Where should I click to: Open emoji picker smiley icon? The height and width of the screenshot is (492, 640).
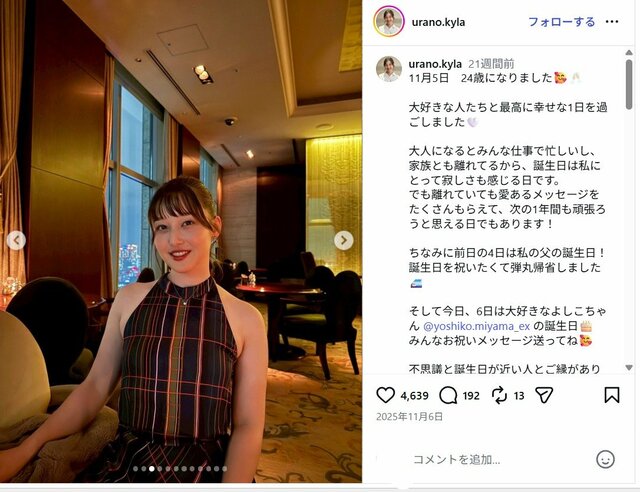[x=605, y=459]
